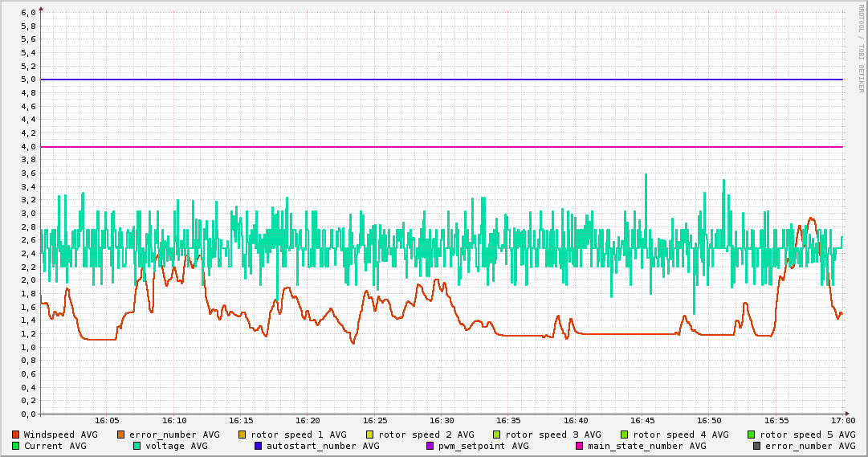
Task: Click the 6,0 value on the y-axis
Action: click(x=27, y=13)
